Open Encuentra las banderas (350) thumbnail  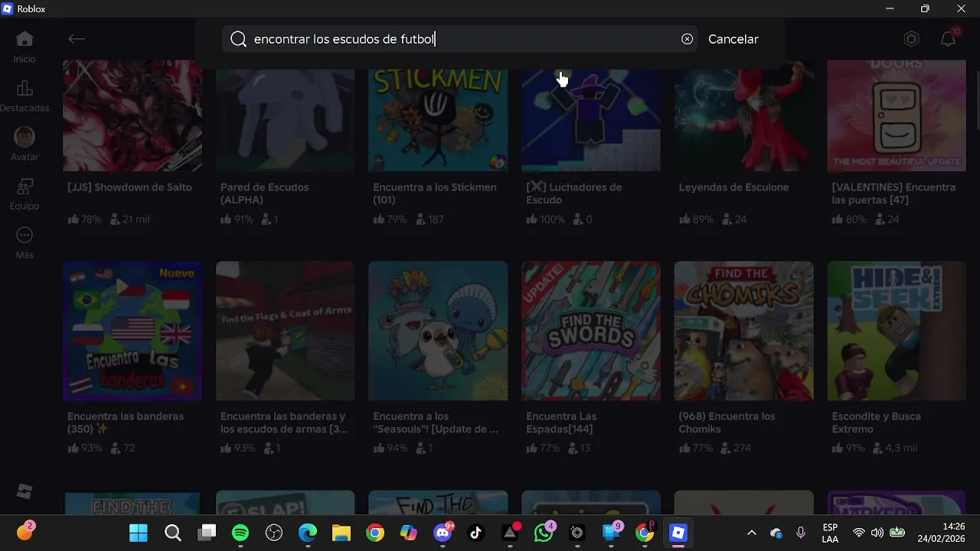[x=132, y=331]
